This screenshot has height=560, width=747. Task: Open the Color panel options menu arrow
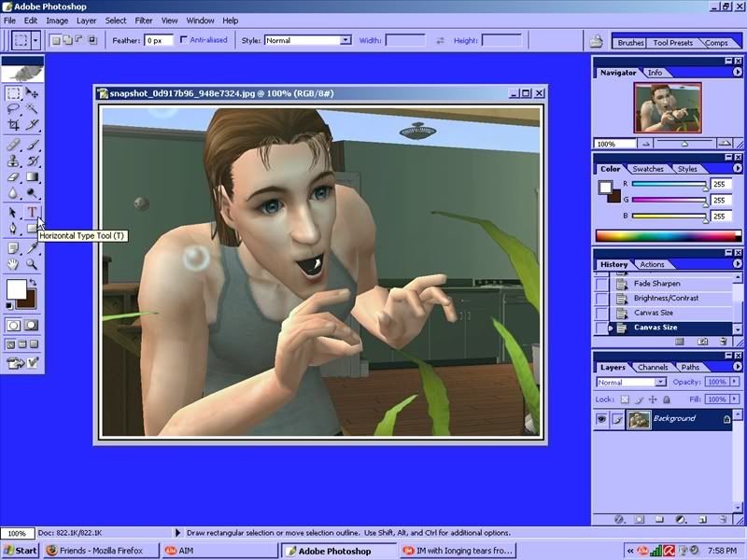click(737, 168)
